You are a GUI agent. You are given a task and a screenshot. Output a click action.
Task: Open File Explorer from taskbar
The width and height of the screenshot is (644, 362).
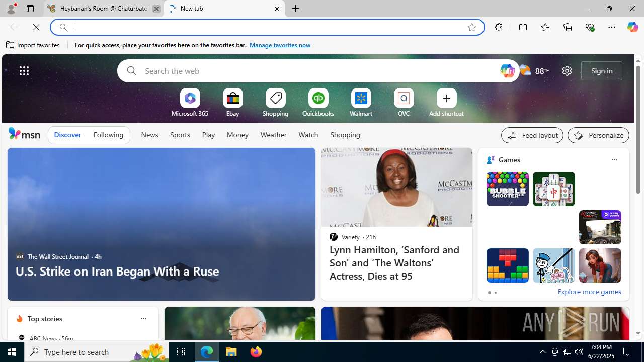click(x=231, y=352)
